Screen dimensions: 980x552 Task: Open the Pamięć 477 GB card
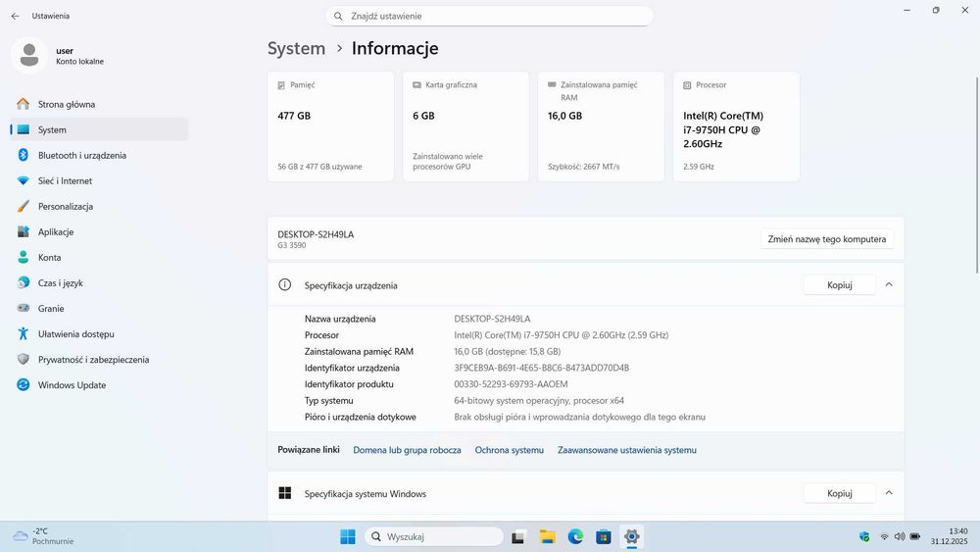point(330,126)
